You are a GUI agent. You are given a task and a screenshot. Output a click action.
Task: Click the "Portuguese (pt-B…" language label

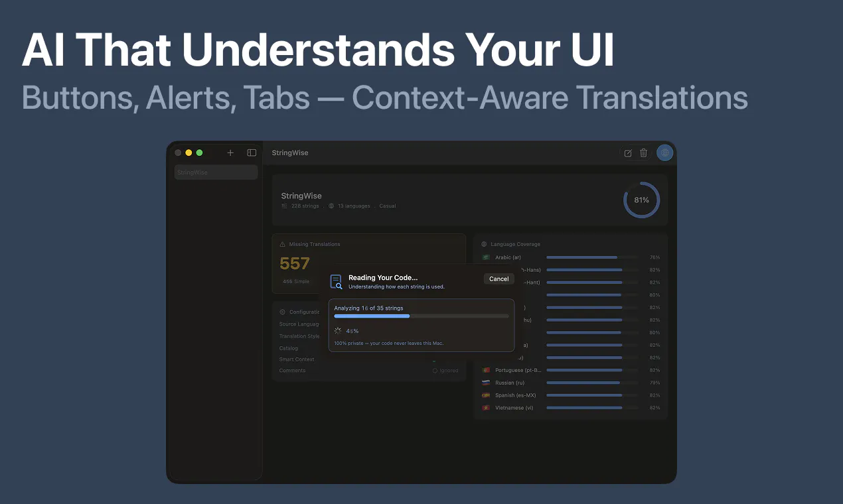click(x=518, y=370)
